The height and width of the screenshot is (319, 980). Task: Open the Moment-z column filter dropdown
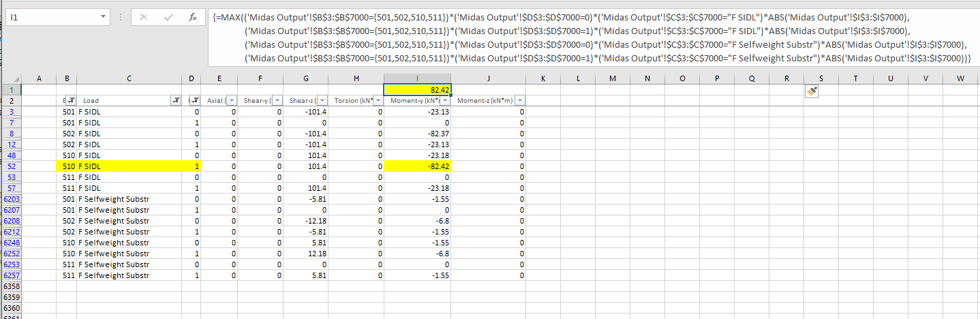point(521,101)
